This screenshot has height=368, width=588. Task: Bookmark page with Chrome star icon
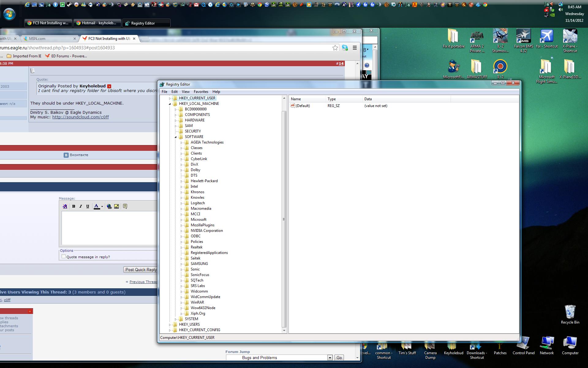(335, 48)
